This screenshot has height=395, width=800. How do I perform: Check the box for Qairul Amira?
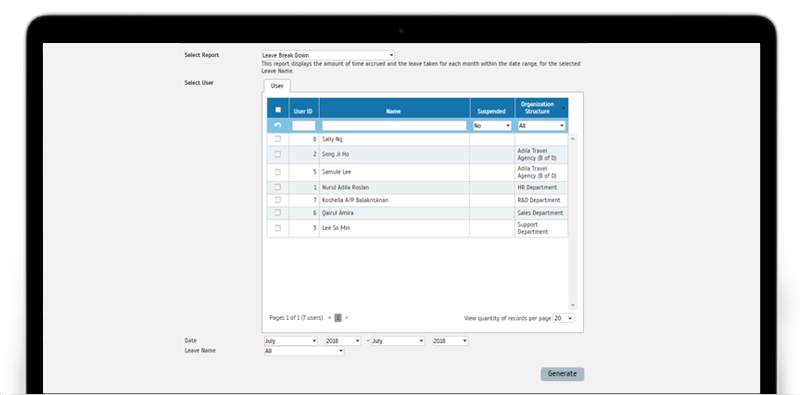coord(278,213)
